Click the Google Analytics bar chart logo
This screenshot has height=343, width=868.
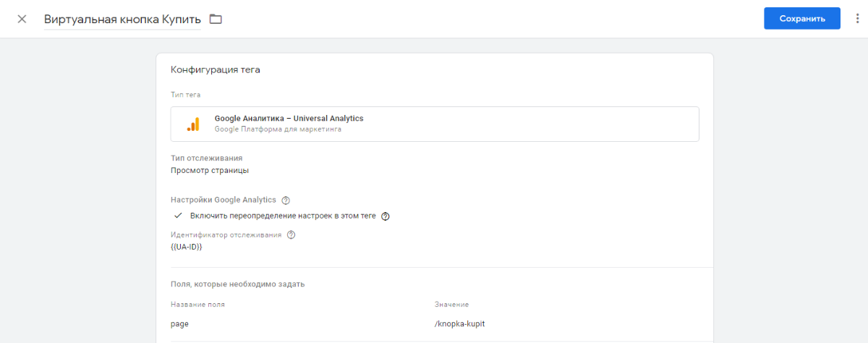[x=193, y=124]
